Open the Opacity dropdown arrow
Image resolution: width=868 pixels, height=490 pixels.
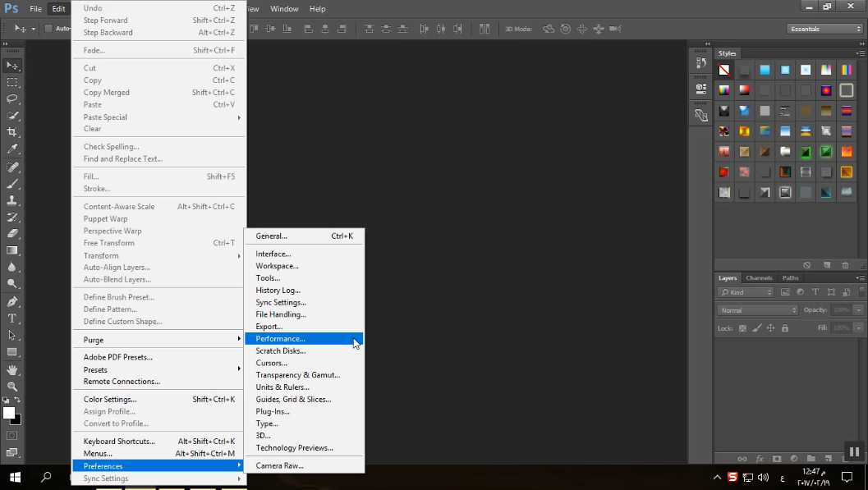point(859,310)
